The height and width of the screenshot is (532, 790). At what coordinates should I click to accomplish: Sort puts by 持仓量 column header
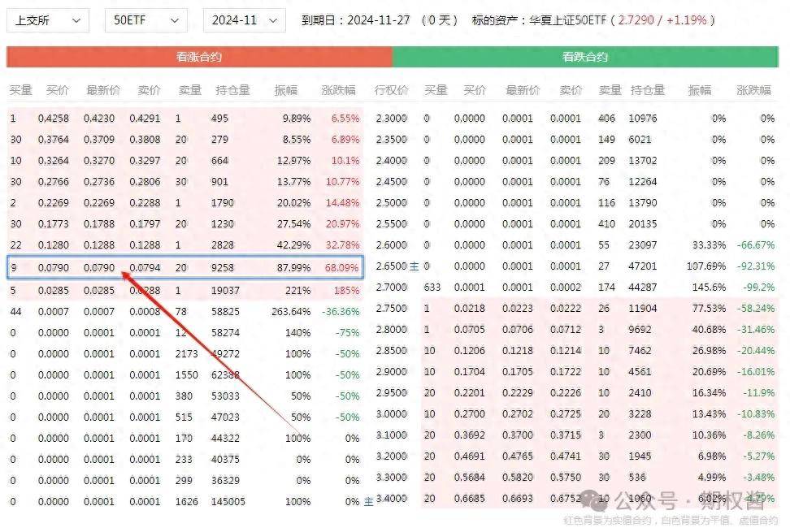coord(648,90)
